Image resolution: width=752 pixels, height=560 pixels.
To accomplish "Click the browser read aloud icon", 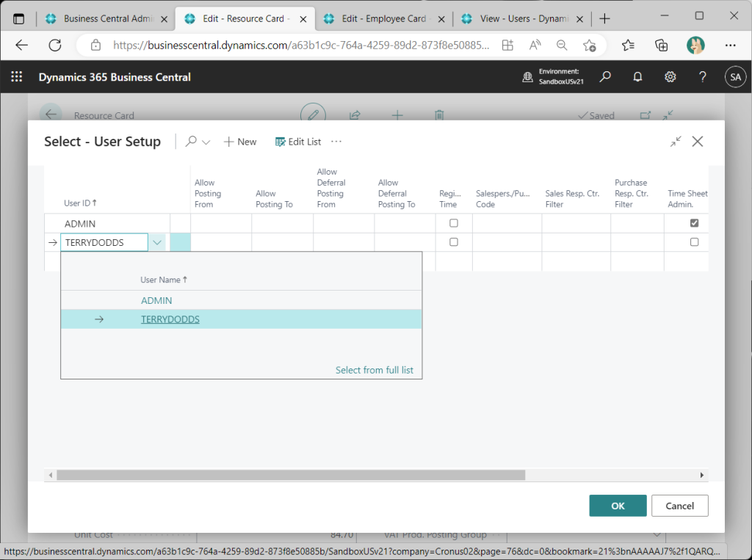I will (535, 46).
